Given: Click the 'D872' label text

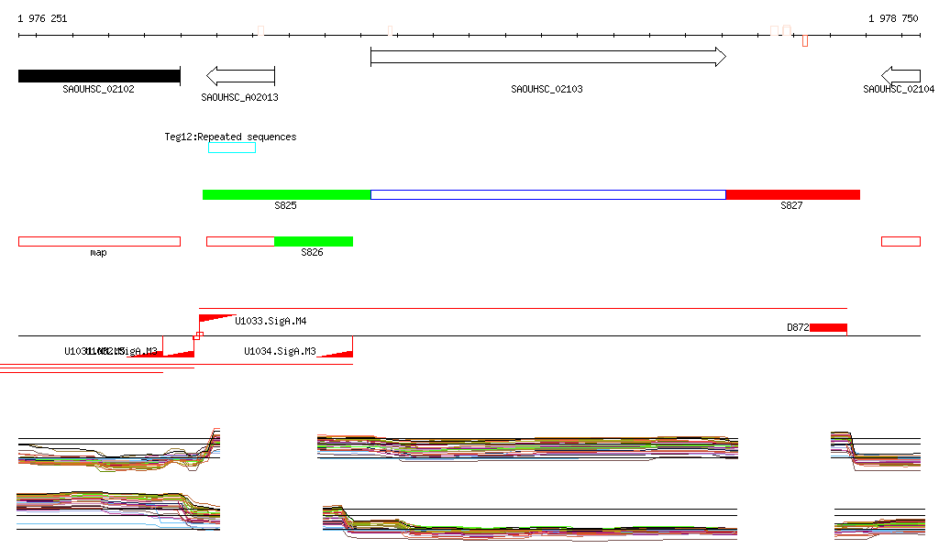Looking at the screenshot, I should pos(798,327).
